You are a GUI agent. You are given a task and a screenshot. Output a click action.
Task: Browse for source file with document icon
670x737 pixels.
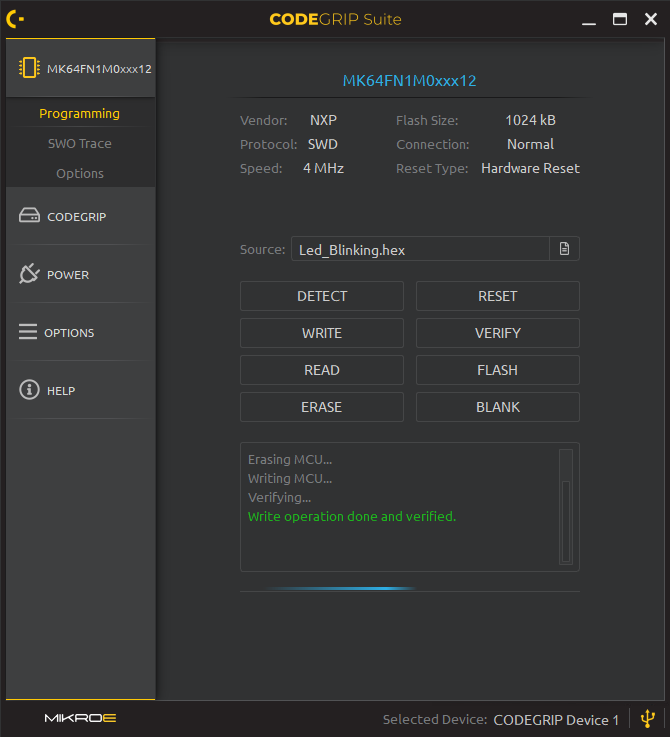point(564,249)
